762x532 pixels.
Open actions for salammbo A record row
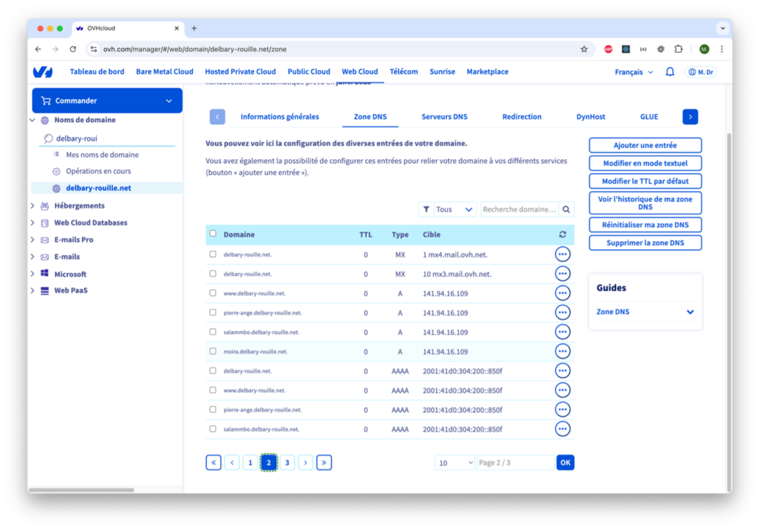pos(563,332)
